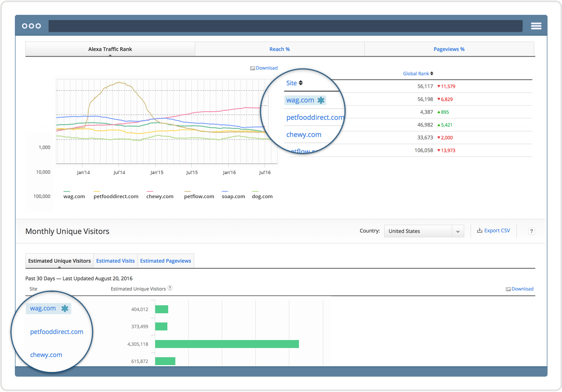
Task: Click the asterisk icon beside wag.com in the rank table
Action: click(x=321, y=100)
